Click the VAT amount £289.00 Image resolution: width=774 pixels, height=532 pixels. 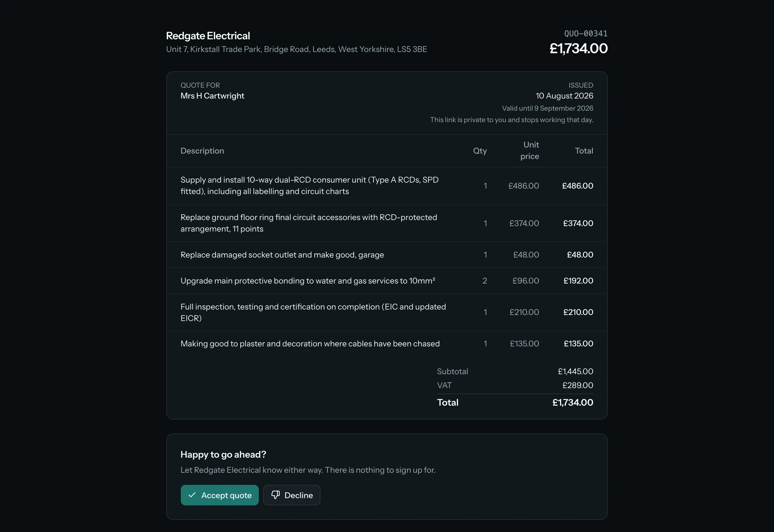click(578, 385)
